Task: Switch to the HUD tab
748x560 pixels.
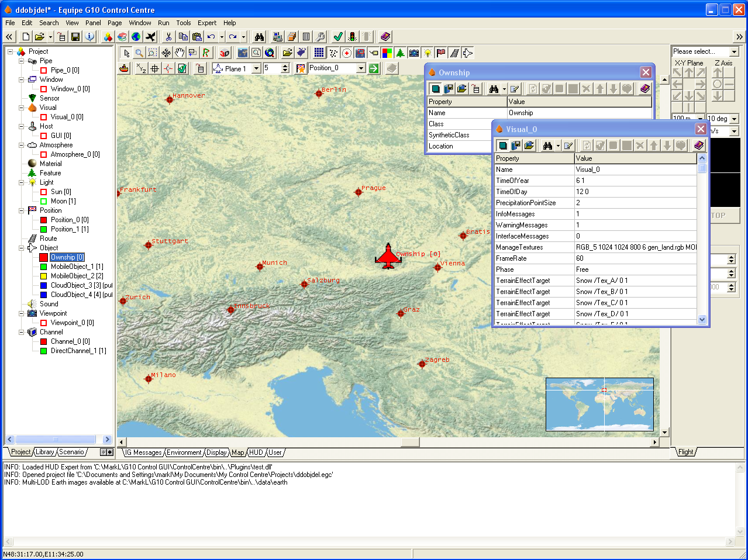Action: 256,452
